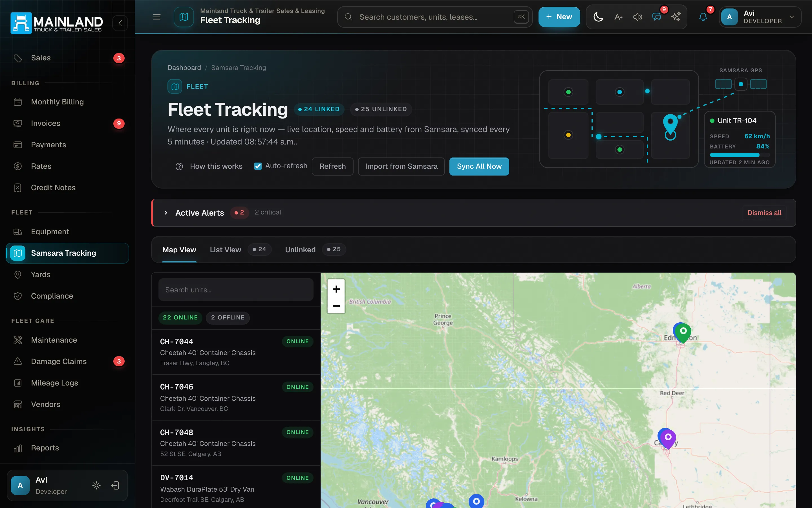Log out using the footer exit icon

tap(115, 485)
